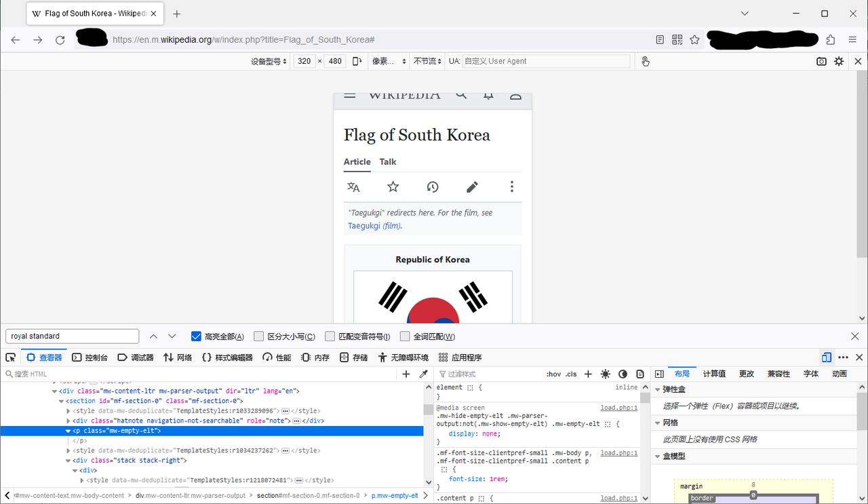
Task: Edit the article with pencil icon
Action: 472,187
